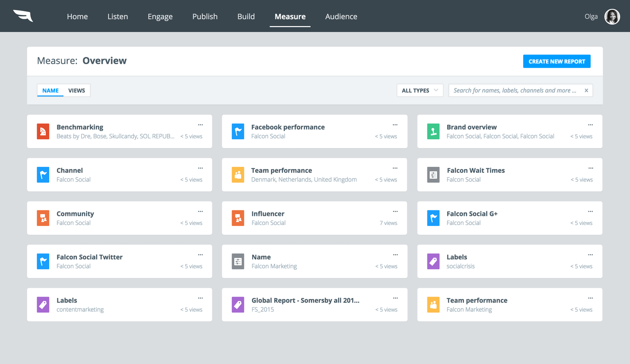Clear the search field with the X

(x=586, y=90)
